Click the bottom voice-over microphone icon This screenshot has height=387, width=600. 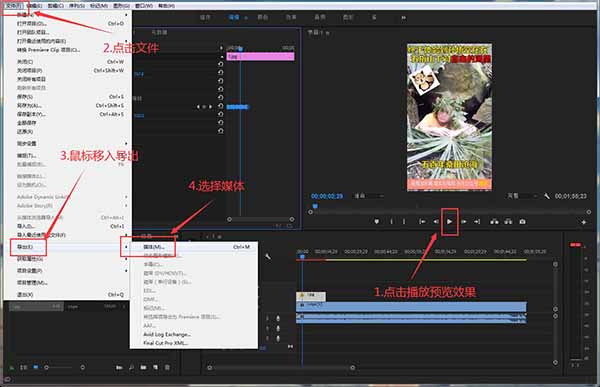[x=278, y=338]
